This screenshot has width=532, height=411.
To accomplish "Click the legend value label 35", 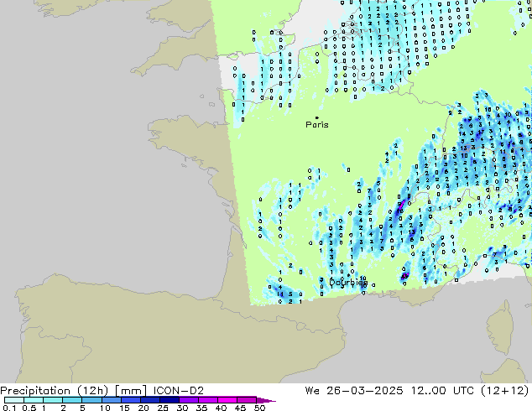I will [x=201, y=408].
